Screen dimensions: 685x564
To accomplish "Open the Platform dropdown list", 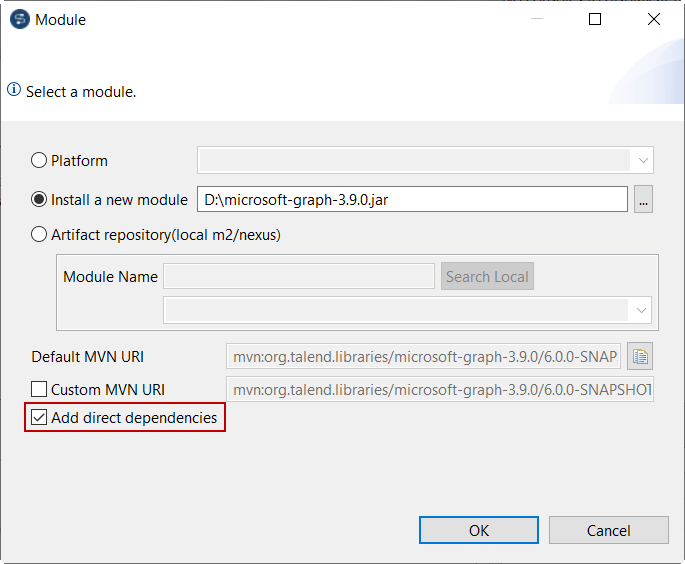I will coord(641,160).
